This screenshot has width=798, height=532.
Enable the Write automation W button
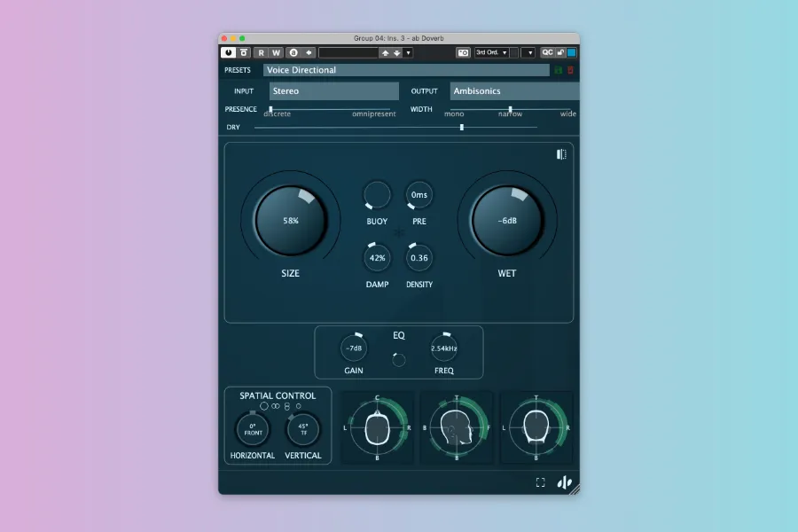click(277, 52)
